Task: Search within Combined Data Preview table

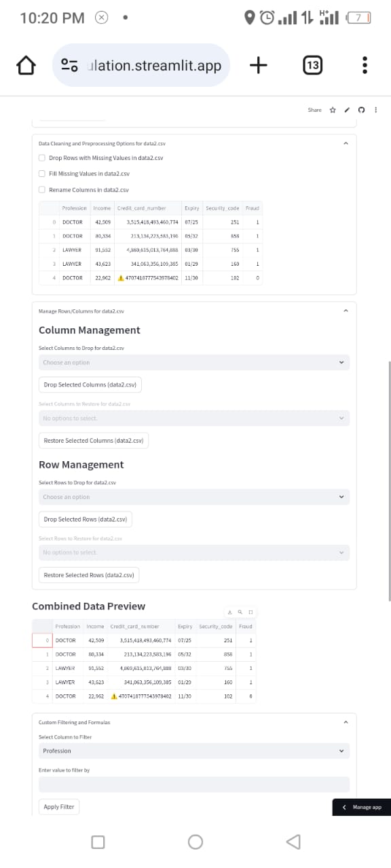Action: point(240,611)
